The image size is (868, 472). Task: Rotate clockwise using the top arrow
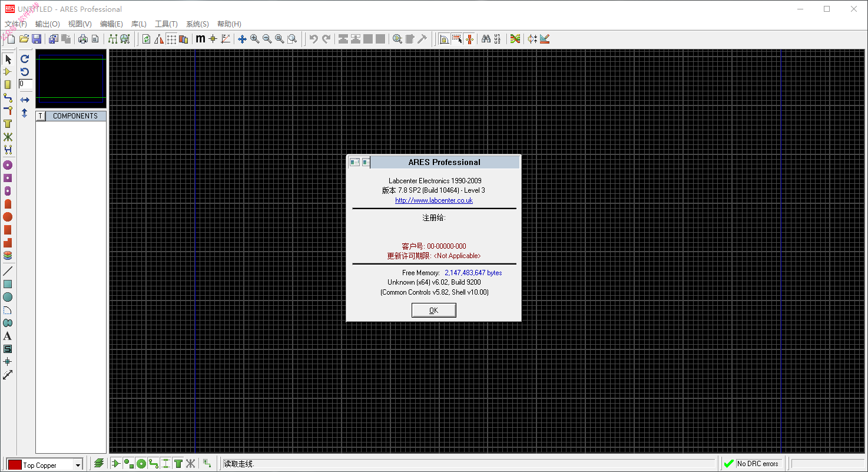(x=25, y=58)
